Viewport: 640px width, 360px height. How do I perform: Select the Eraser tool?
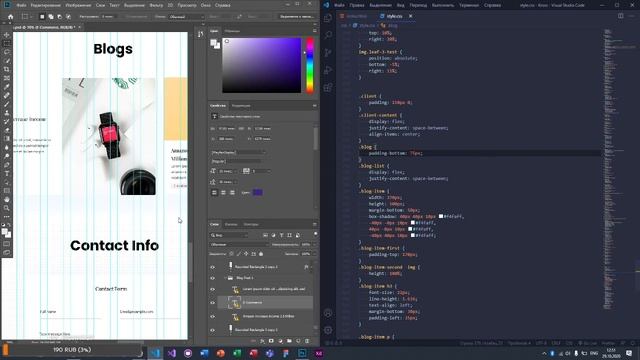(x=7, y=130)
